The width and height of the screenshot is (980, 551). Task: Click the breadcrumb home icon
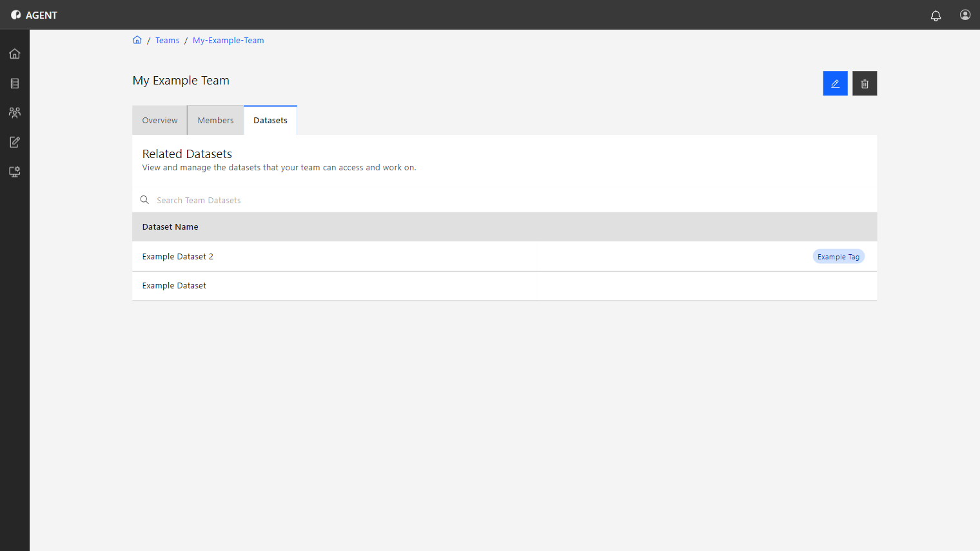point(137,40)
